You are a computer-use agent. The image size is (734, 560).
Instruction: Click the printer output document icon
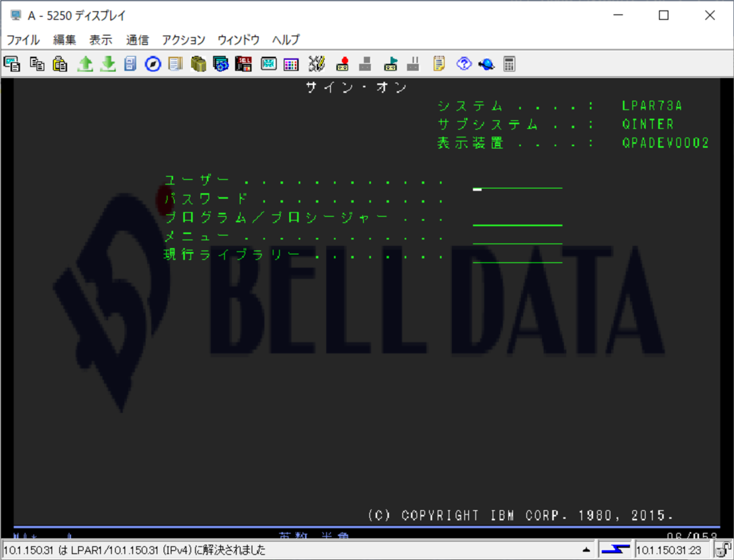[175, 64]
